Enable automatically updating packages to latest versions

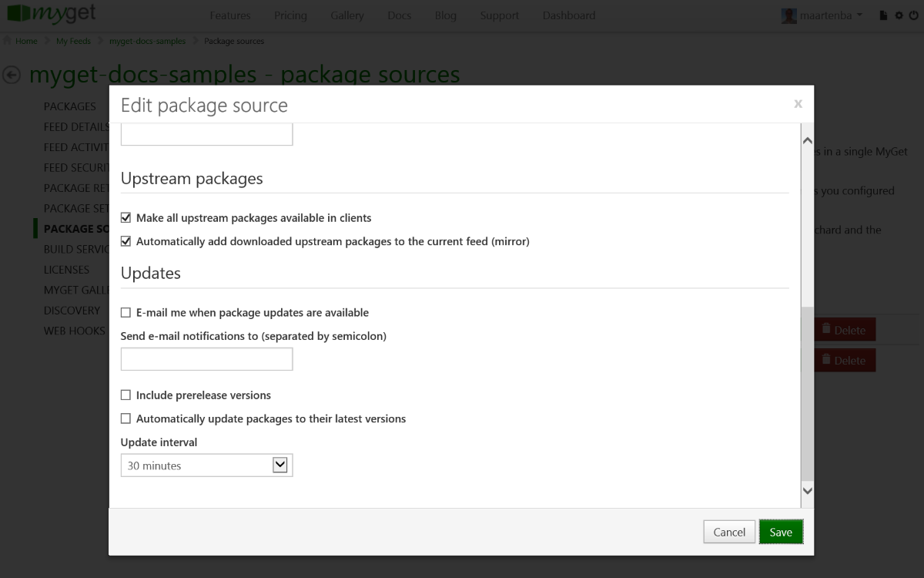[x=126, y=419]
